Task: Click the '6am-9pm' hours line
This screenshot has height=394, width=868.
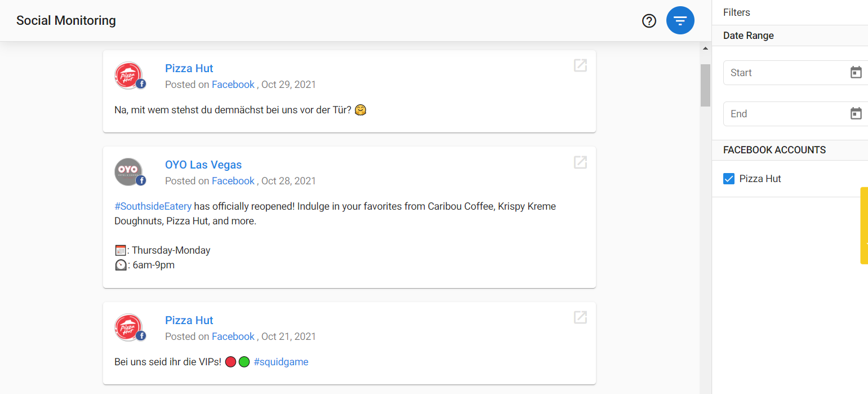Action: click(x=144, y=265)
